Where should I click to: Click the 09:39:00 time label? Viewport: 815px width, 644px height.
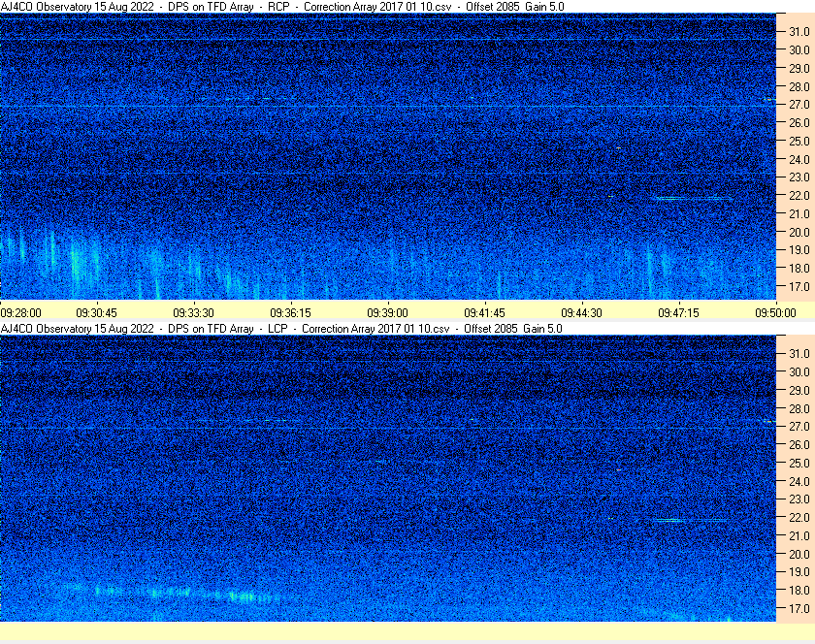[x=388, y=313]
